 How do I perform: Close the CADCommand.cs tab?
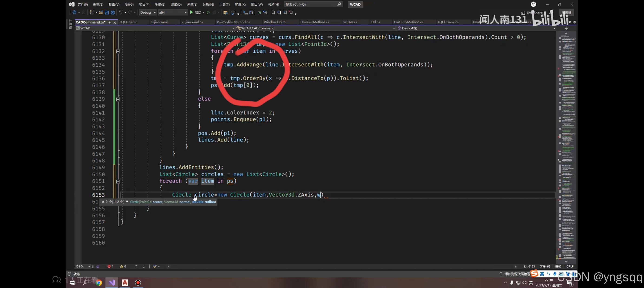tap(115, 22)
